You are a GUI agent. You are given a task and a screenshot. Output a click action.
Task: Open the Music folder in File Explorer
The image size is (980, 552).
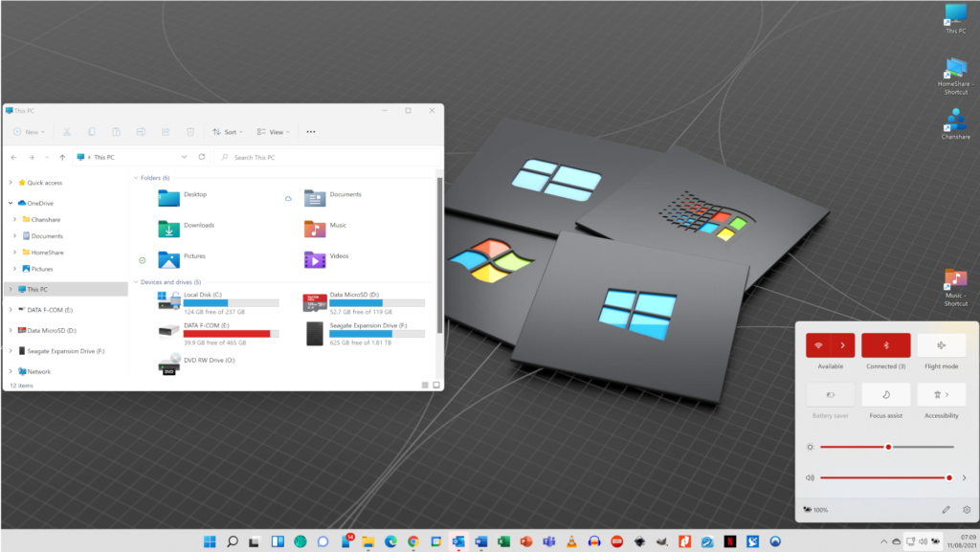(x=325, y=229)
